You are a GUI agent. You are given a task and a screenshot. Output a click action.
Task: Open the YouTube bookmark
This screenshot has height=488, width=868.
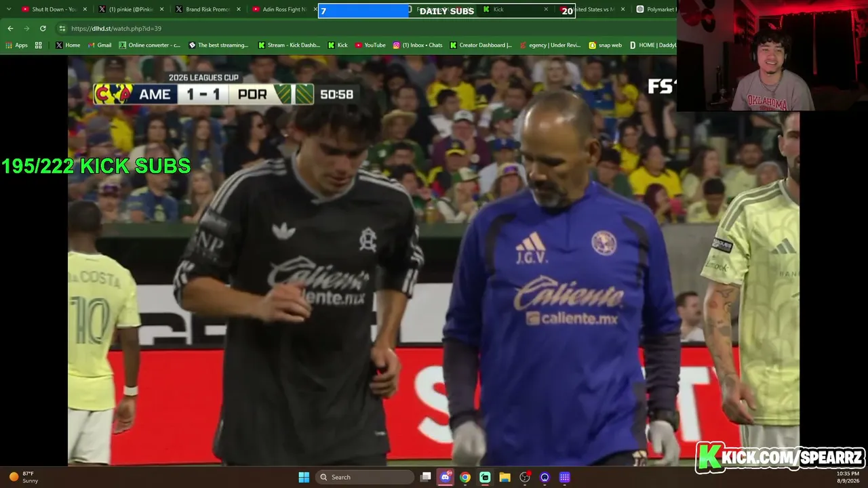point(370,45)
